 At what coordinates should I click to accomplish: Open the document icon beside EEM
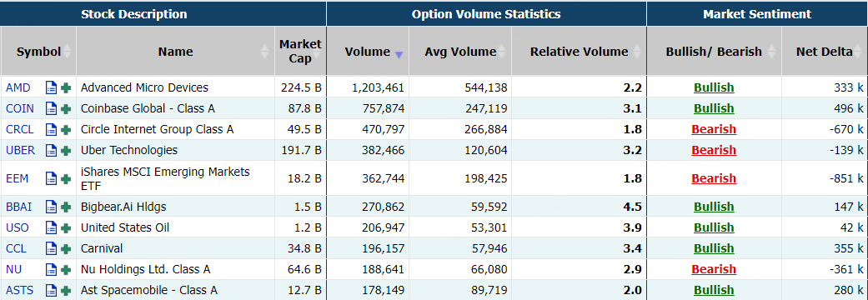[x=52, y=179]
